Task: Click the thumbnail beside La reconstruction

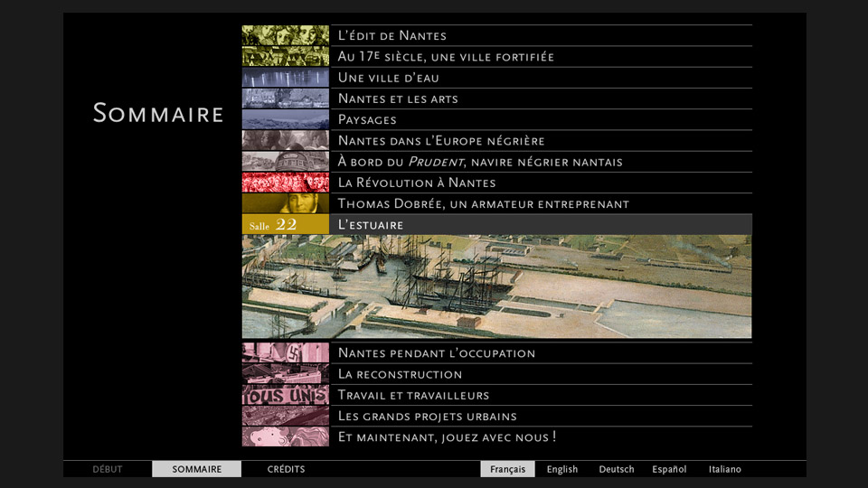Action: coord(286,374)
